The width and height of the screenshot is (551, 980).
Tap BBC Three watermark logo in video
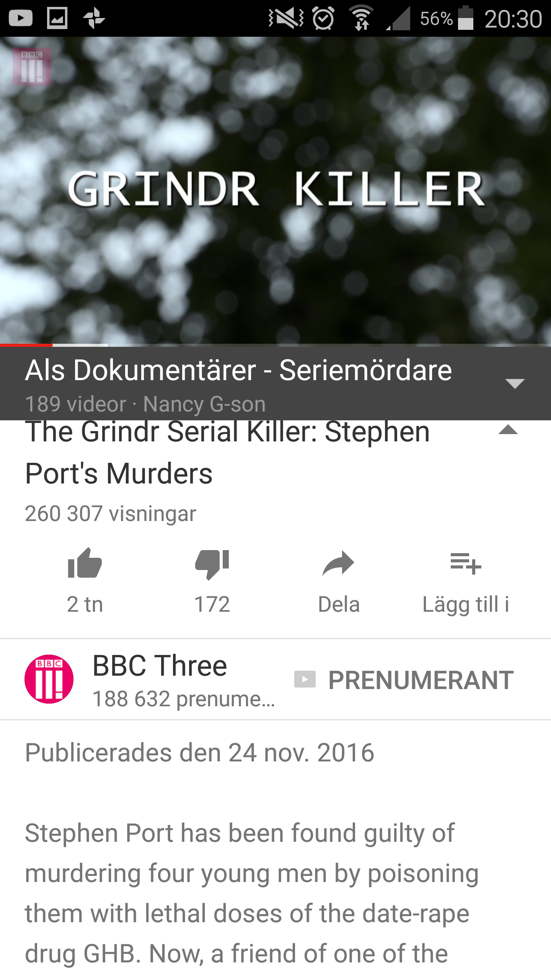32,67
